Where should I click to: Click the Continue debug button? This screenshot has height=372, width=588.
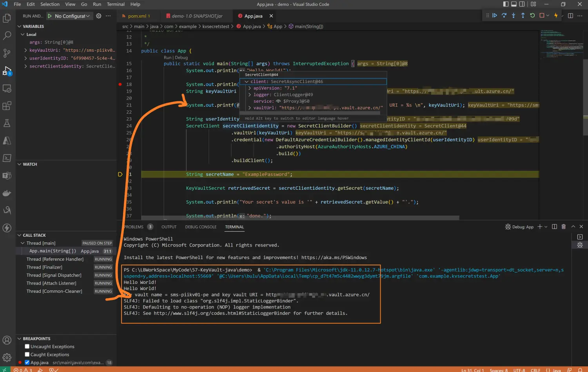[495, 16]
